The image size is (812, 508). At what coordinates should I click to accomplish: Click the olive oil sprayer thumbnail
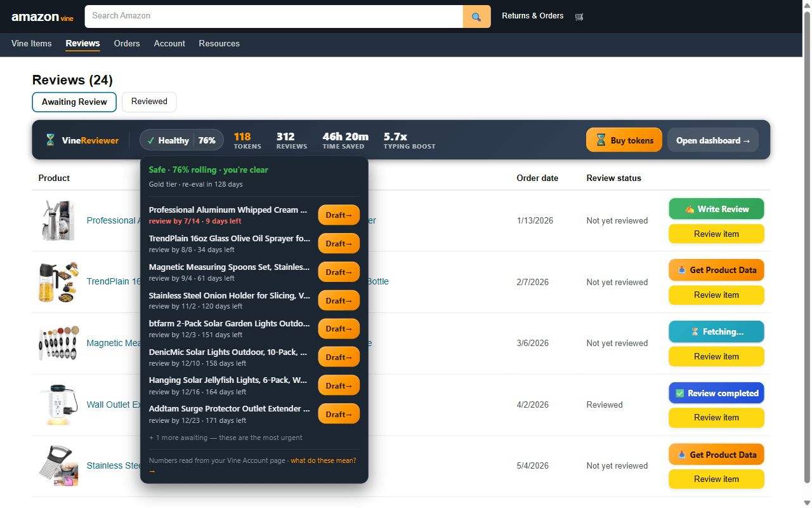click(x=58, y=282)
